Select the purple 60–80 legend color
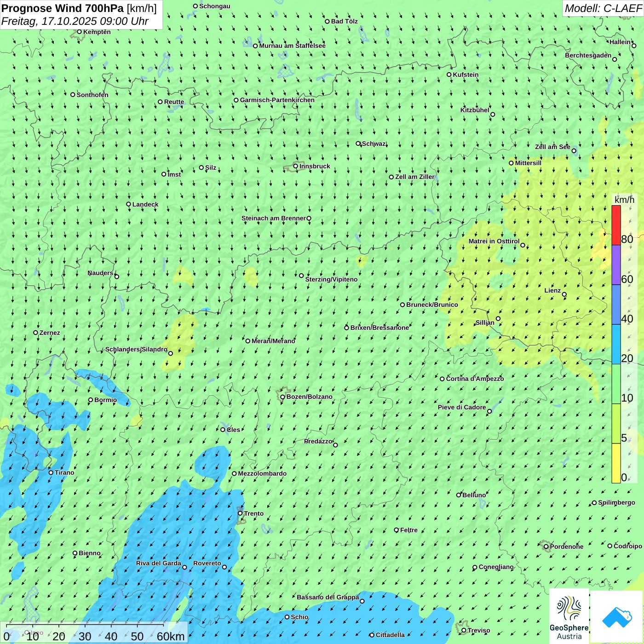This screenshot has width=644, height=644. coord(616,265)
